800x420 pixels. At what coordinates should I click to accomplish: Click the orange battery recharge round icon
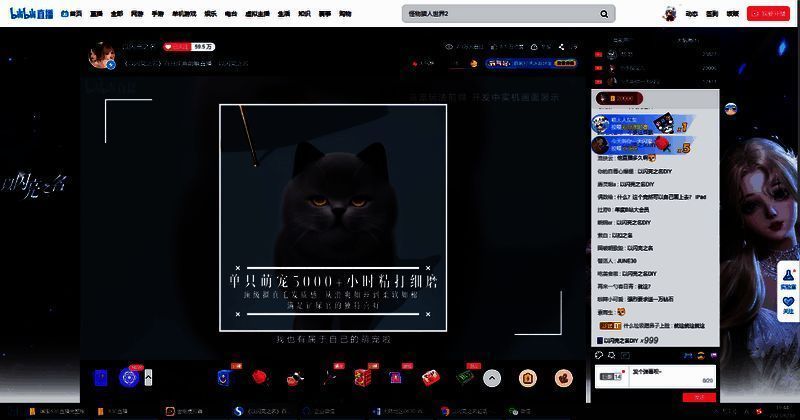[x=528, y=378]
